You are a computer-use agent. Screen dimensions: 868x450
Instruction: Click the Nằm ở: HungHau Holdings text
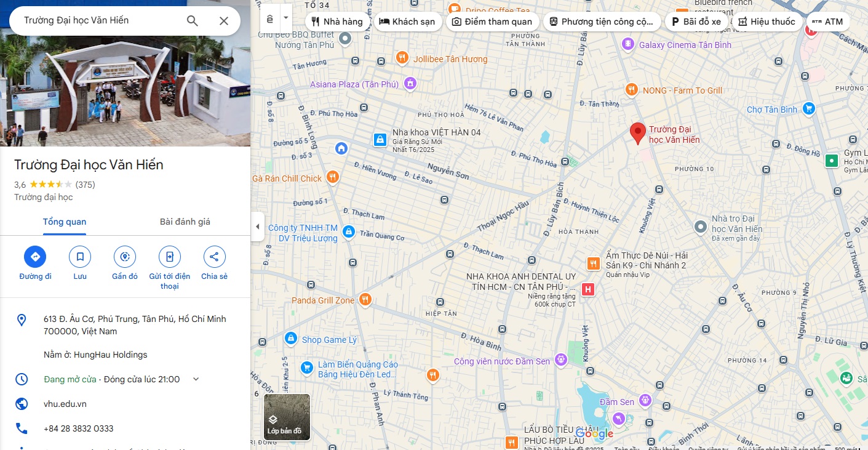(95, 355)
